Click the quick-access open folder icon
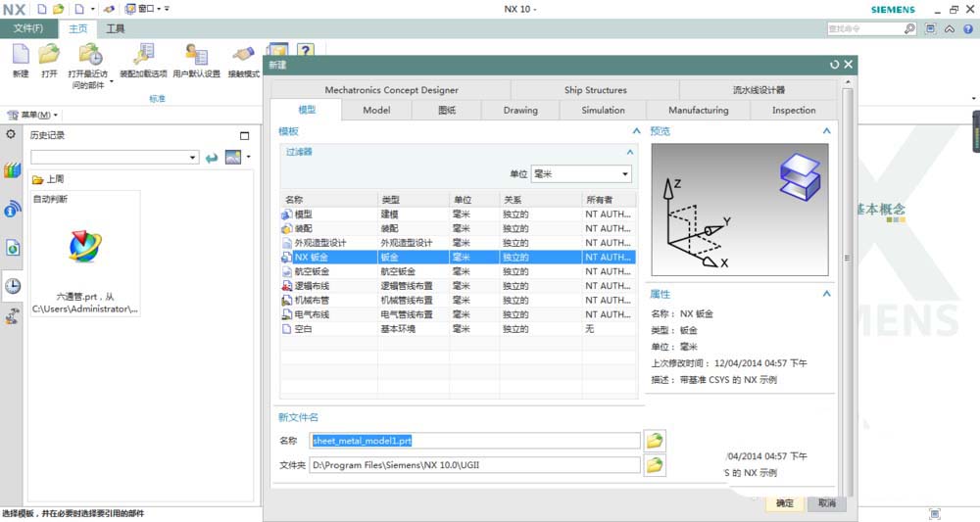 58,10
